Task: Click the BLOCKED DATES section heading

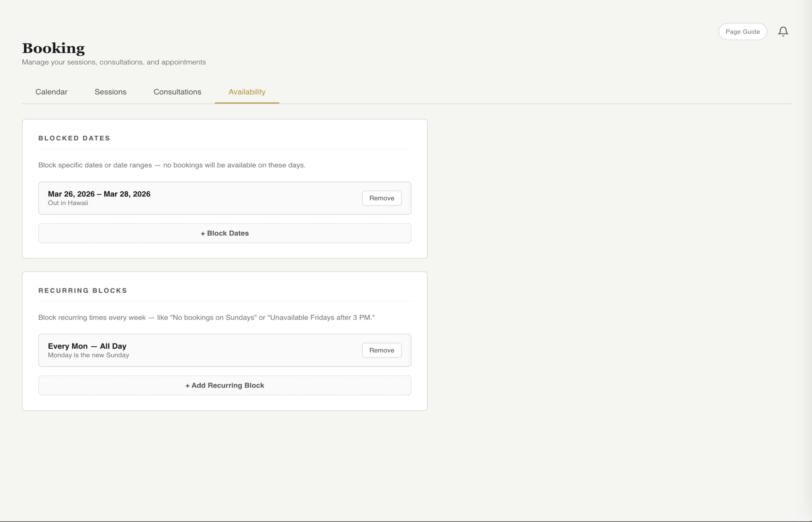Action: point(74,138)
